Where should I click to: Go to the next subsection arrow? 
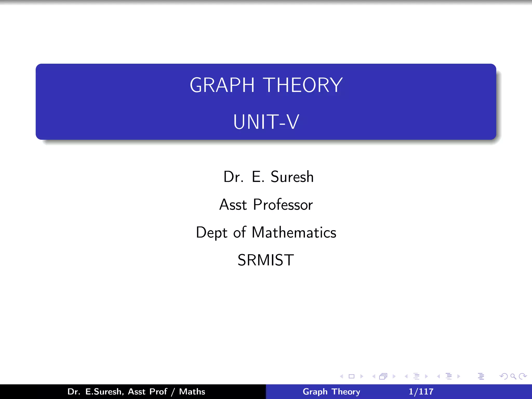coord(426,376)
